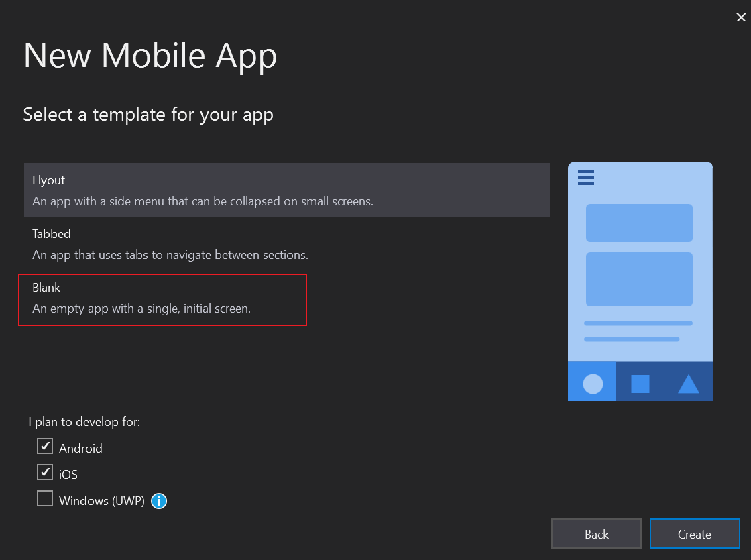The height and width of the screenshot is (560, 751).
Task: Click the second card shape in the app preview
Action: [x=639, y=279]
